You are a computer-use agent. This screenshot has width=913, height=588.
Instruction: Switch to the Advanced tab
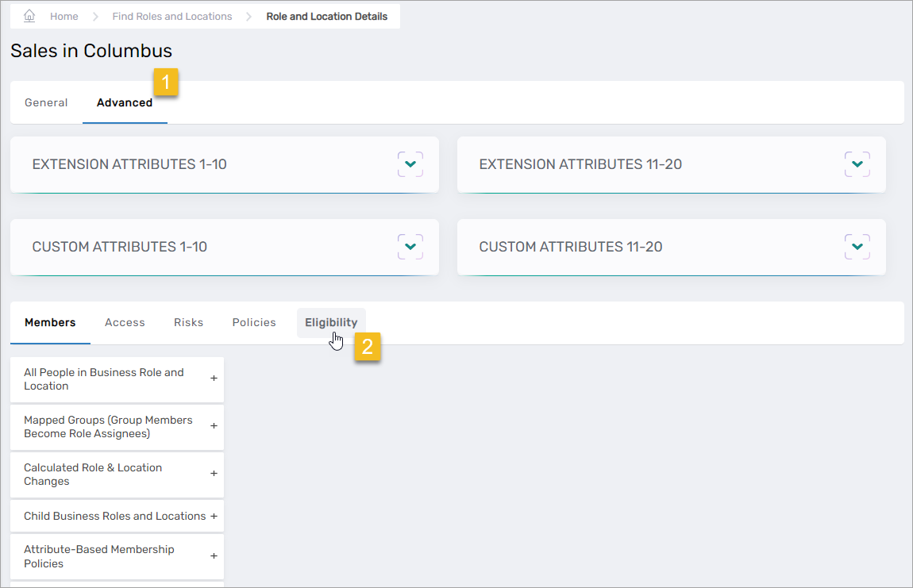125,102
